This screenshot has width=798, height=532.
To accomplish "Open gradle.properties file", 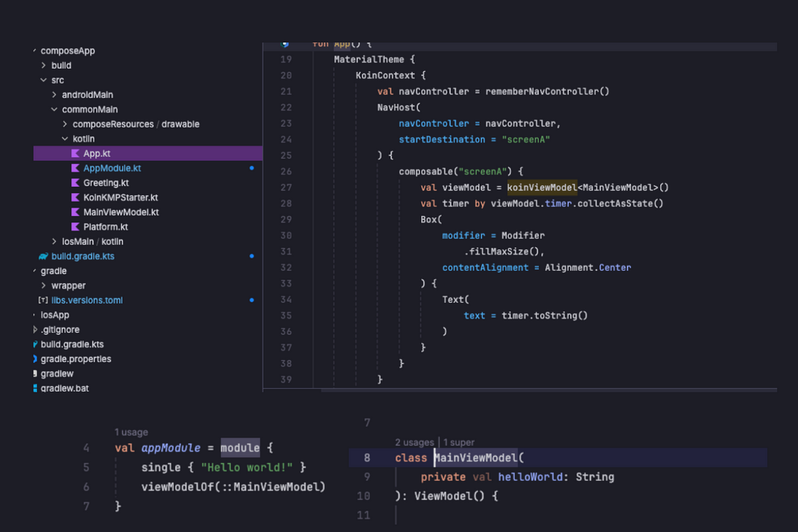I will (76, 359).
